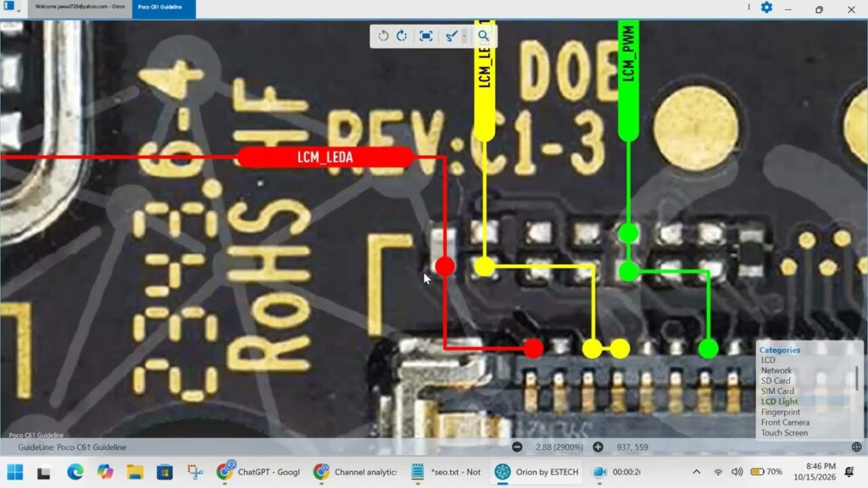
Task: Open the three-dot options menu
Action: click(749, 7)
